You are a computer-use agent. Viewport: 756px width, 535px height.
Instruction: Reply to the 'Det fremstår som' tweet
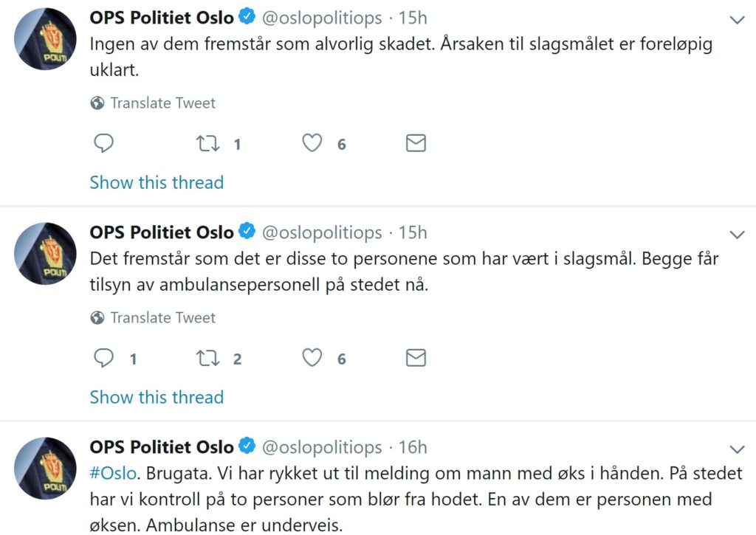104,359
